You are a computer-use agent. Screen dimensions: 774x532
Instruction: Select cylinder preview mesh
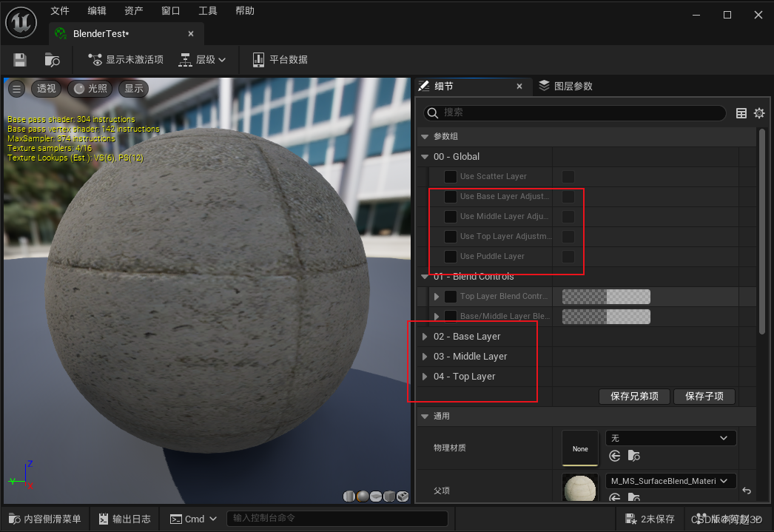click(349, 496)
